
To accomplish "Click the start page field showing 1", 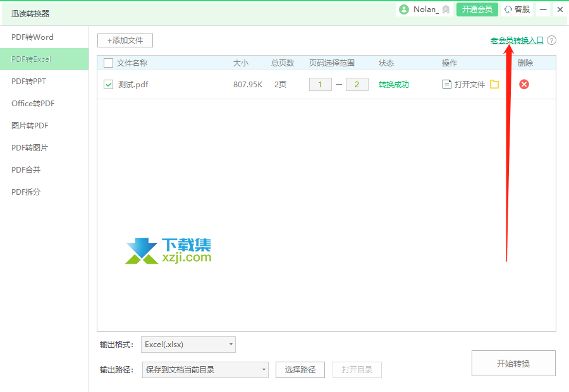I will pyautogui.click(x=320, y=84).
